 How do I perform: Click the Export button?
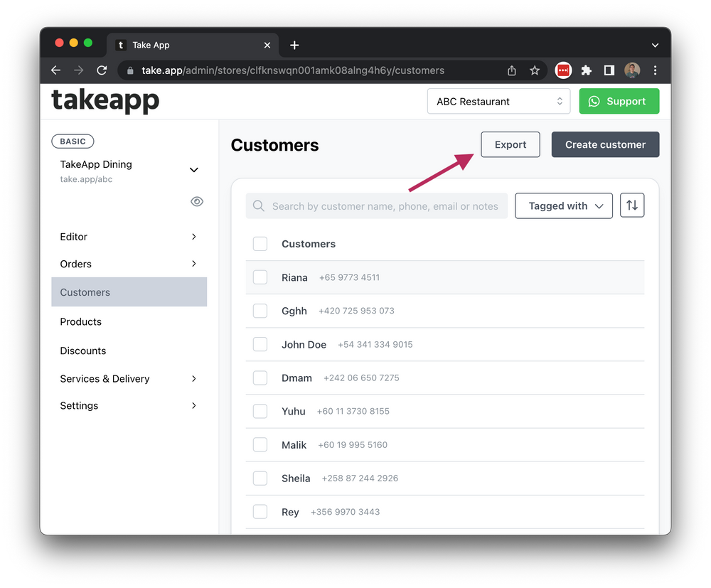tap(510, 144)
